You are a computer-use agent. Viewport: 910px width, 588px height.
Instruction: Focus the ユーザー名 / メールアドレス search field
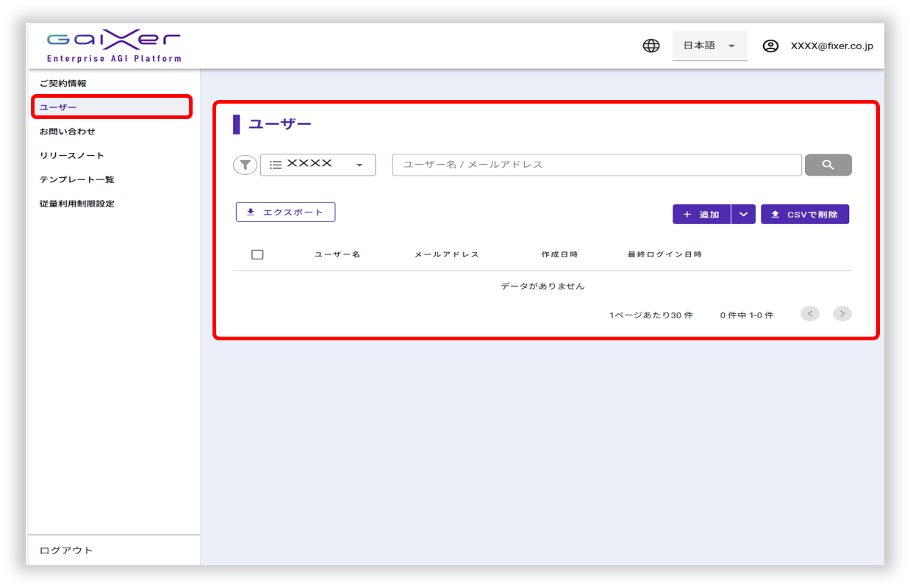(596, 165)
